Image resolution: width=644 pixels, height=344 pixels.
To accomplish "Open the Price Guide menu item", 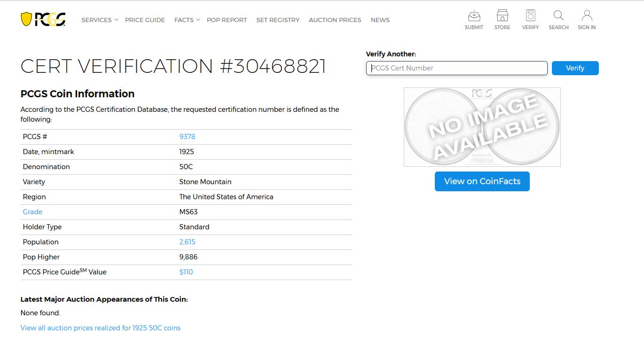I will click(145, 20).
